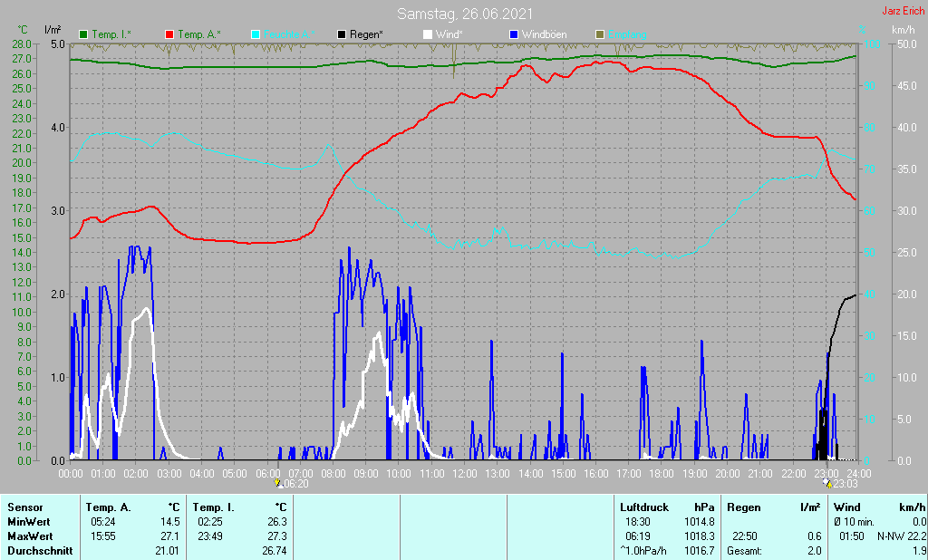The height and width of the screenshot is (560, 928).
Task: Click the 'Durchschnitt' row label
Action: (x=40, y=550)
